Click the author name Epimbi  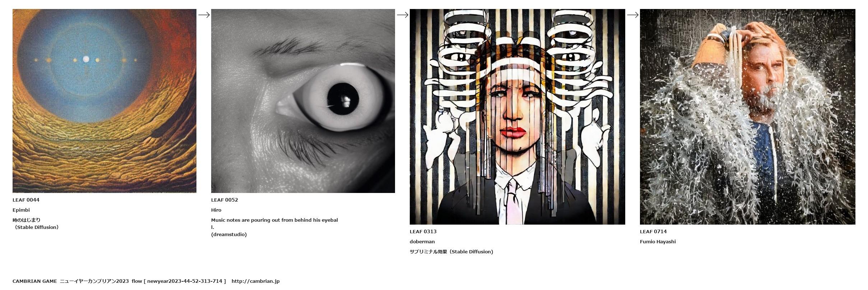pyautogui.click(x=21, y=210)
